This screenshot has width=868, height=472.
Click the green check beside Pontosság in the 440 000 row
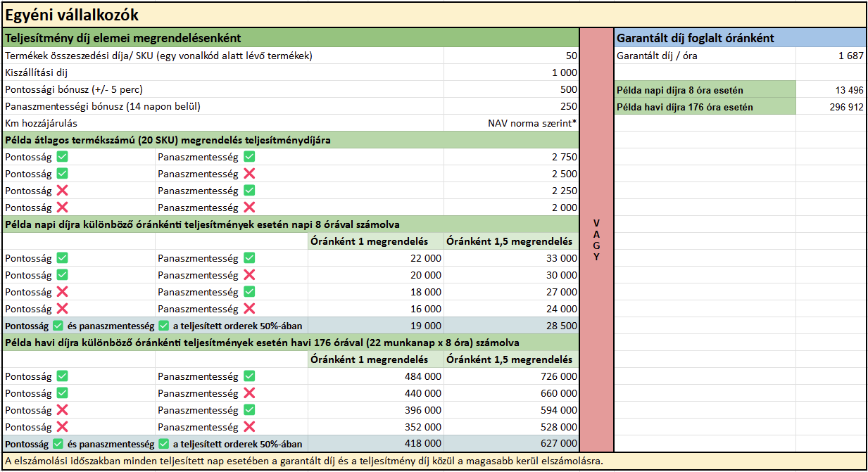click(62, 393)
